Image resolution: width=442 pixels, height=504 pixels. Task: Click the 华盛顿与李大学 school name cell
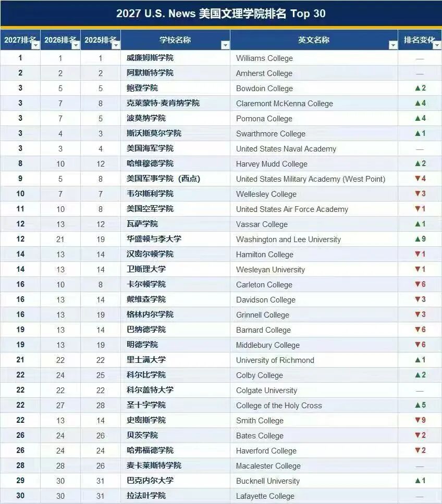[x=175, y=240]
